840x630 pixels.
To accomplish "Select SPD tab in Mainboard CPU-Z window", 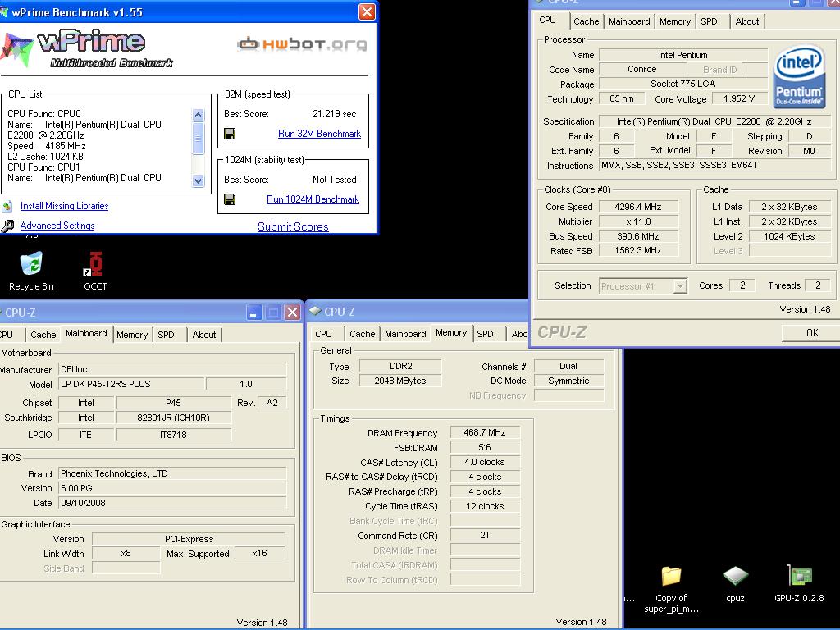I will (166, 335).
